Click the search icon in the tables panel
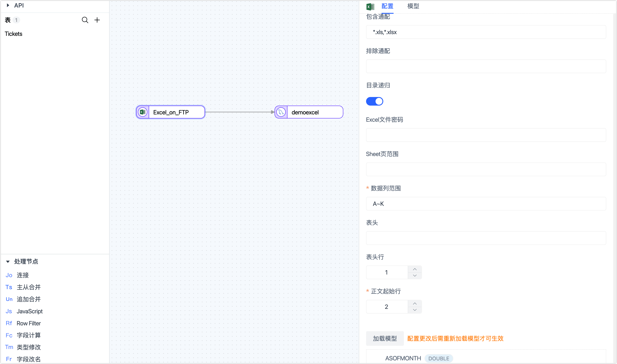This screenshot has height=364, width=617. [85, 20]
